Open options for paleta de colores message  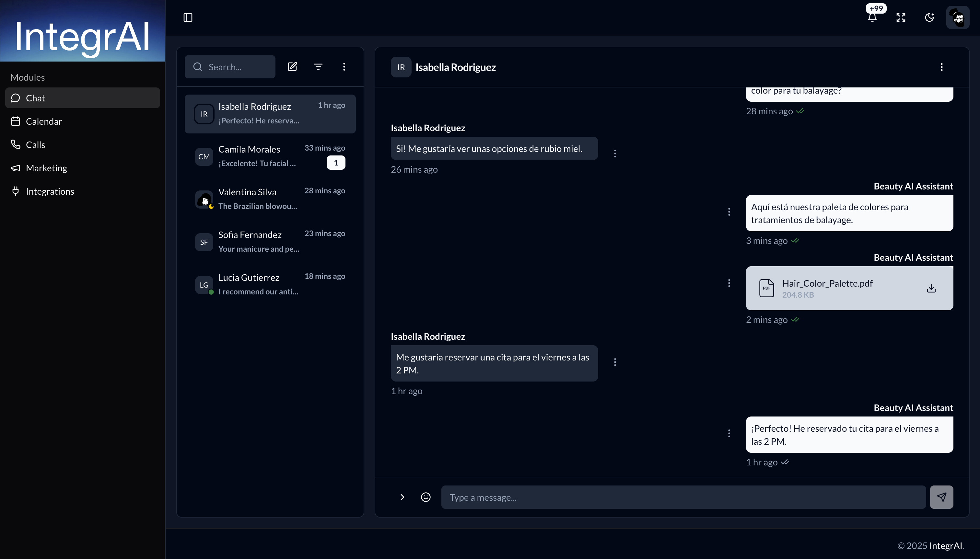(729, 212)
